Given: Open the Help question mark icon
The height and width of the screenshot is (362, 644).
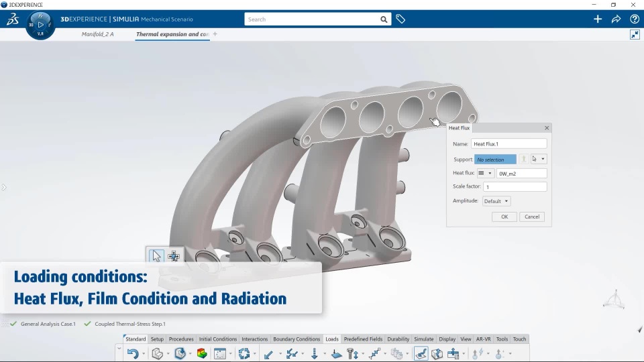Looking at the screenshot, I should [635, 19].
